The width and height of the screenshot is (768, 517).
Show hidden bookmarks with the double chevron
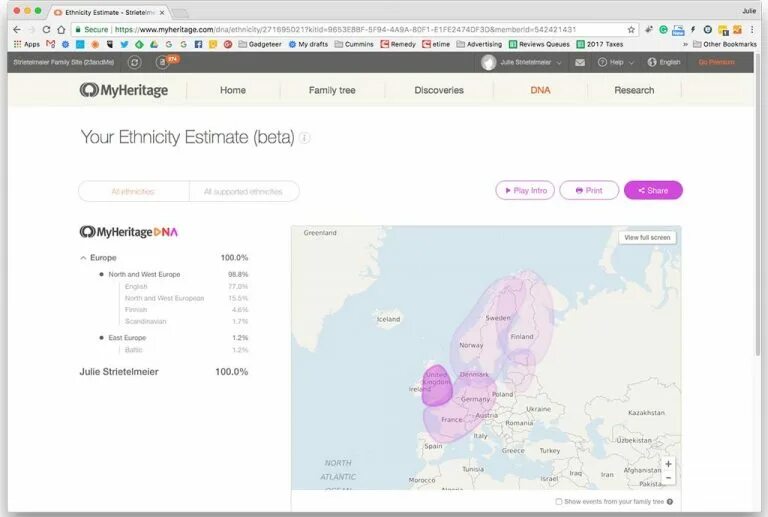click(x=685, y=44)
